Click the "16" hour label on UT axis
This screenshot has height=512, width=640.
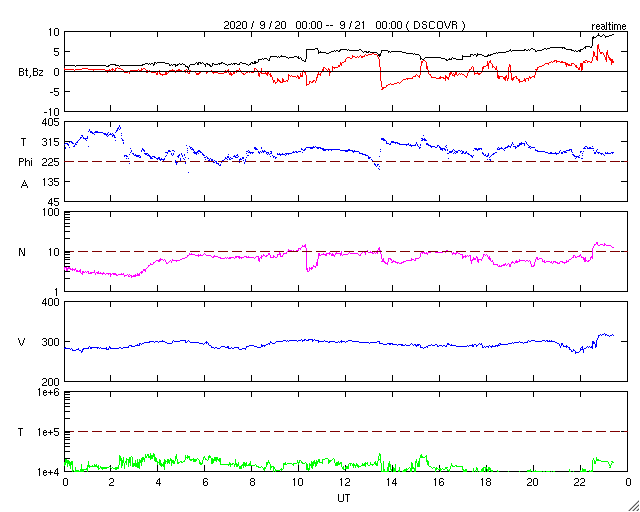[x=439, y=482]
